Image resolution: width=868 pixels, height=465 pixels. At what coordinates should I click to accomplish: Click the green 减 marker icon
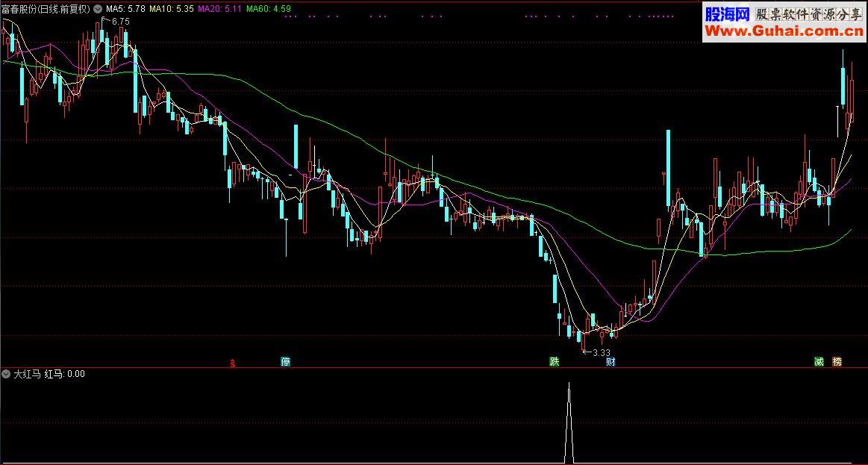(819, 362)
